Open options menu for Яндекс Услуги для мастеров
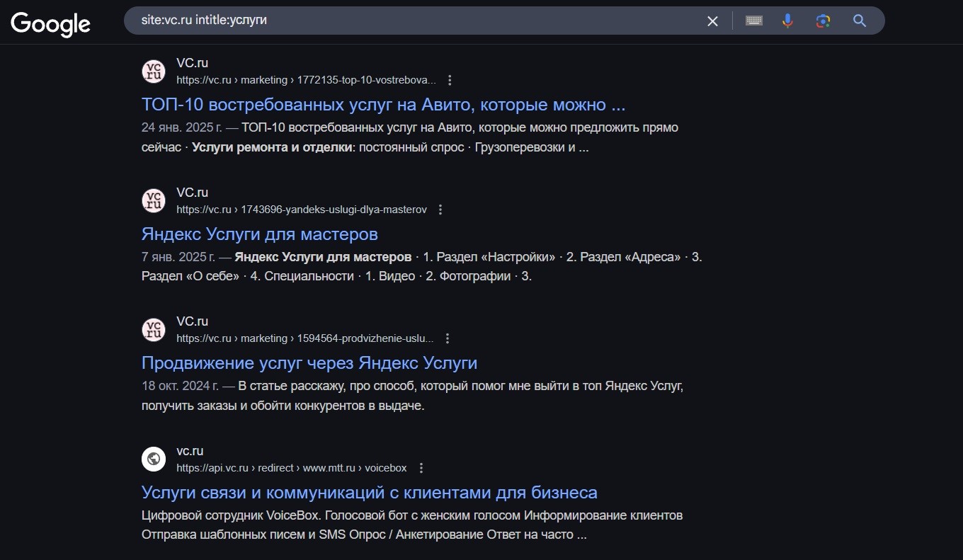Image resolution: width=963 pixels, height=560 pixels. pyautogui.click(x=440, y=210)
